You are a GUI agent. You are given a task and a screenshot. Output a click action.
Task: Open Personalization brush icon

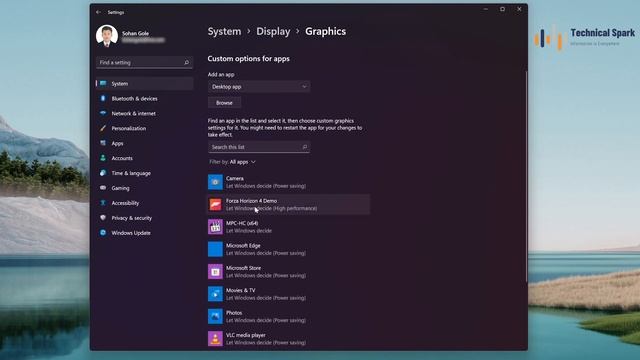pos(103,128)
